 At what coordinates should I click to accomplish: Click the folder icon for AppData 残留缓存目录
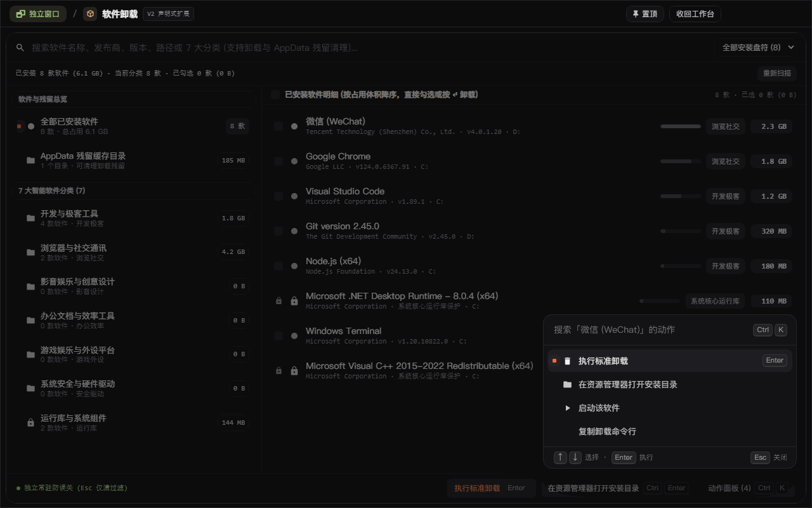[30, 161]
